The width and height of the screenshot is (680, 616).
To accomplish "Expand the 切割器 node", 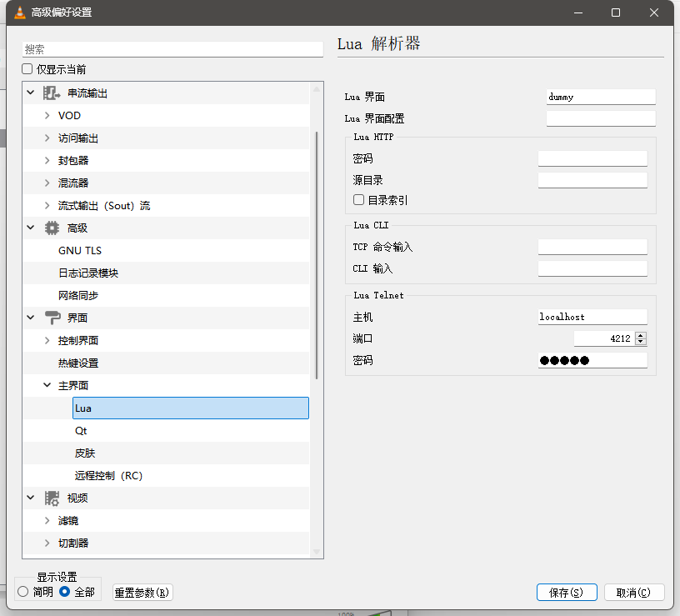I will [x=47, y=543].
